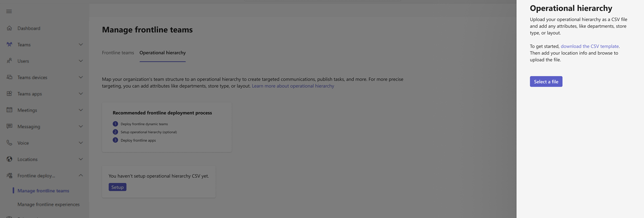Click the Meetings menu label
This screenshot has height=218, width=644.
coord(27,110)
